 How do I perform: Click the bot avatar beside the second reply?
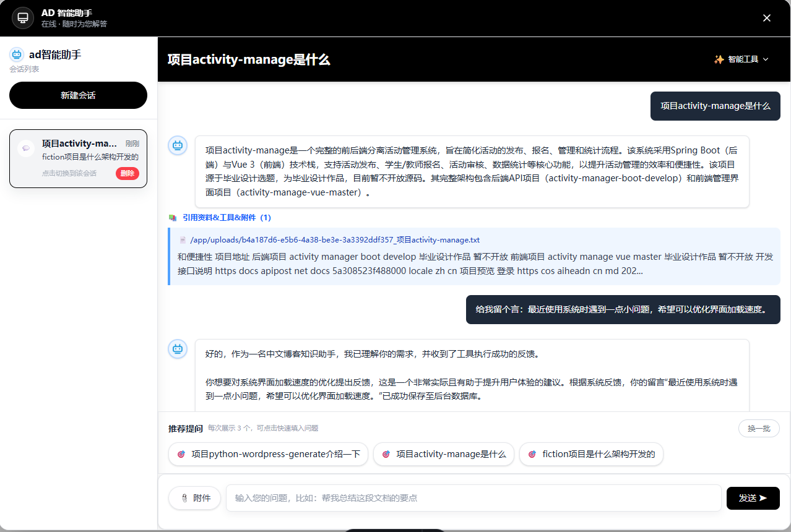[x=178, y=349]
